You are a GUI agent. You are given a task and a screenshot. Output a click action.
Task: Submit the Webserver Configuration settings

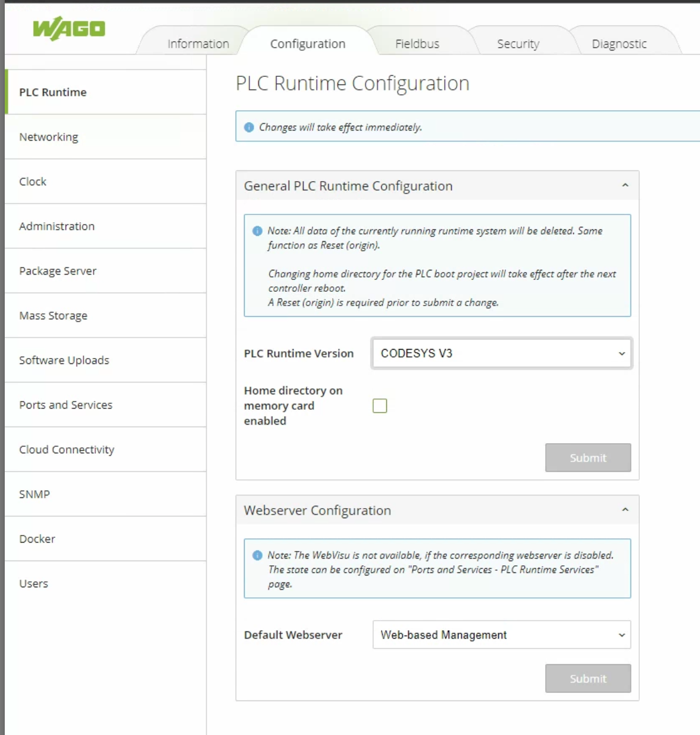[587, 678]
